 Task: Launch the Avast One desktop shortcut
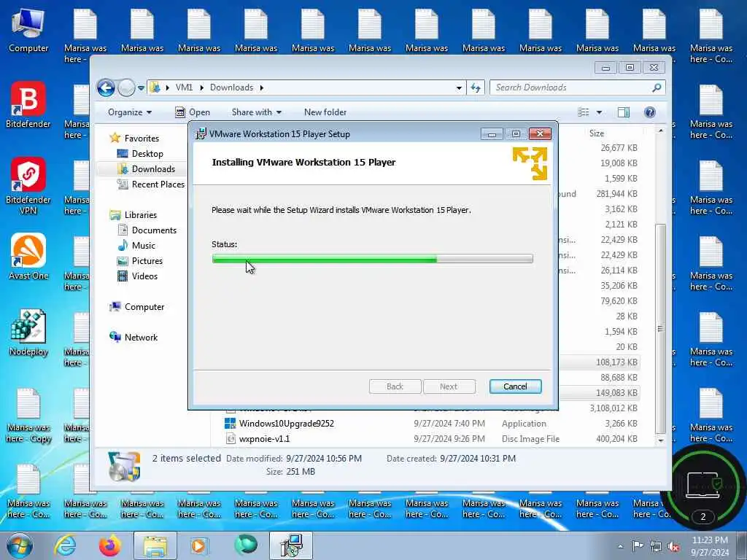pyautogui.click(x=28, y=257)
